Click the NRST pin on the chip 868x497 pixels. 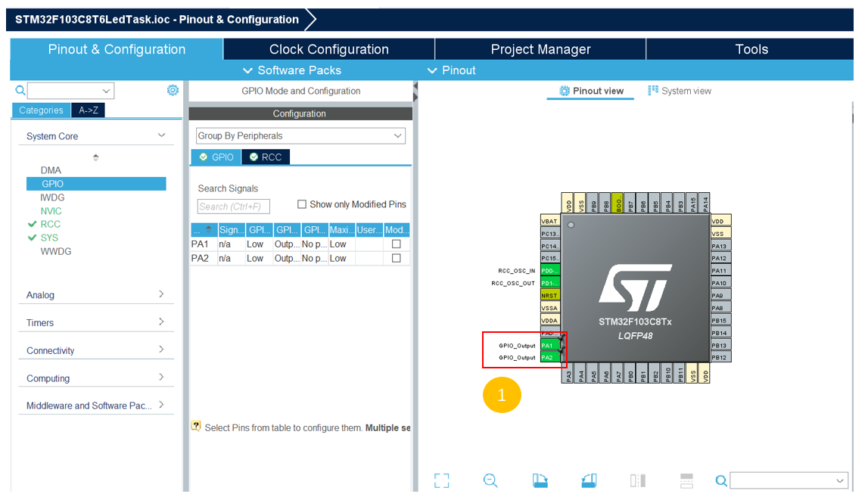(x=549, y=296)
